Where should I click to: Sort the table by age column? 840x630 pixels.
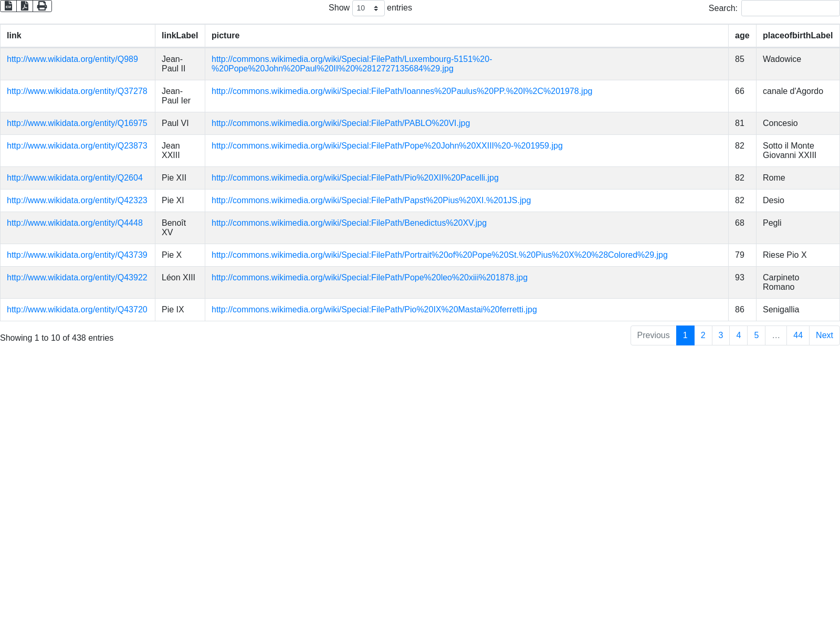point(742,36)
